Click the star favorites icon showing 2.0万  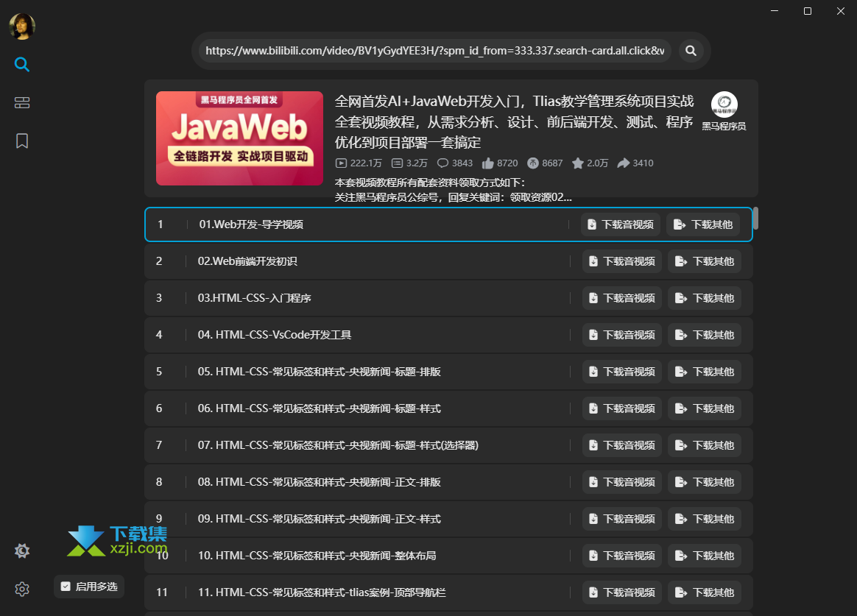point(578,163)
